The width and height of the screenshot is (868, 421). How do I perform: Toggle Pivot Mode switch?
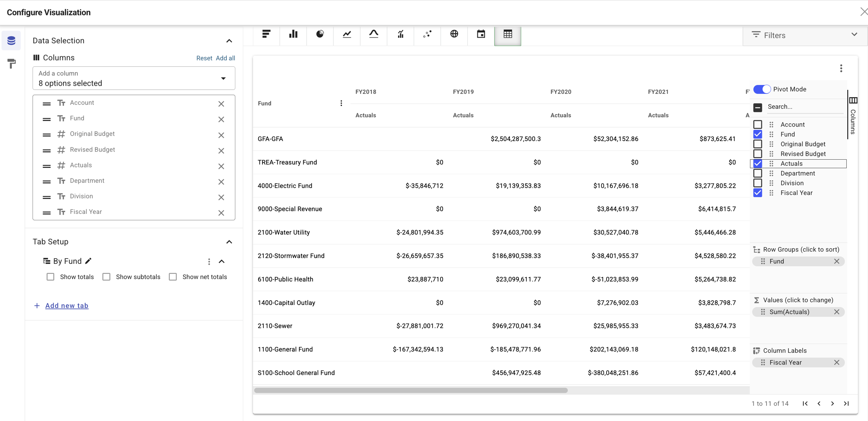(762, 89)
